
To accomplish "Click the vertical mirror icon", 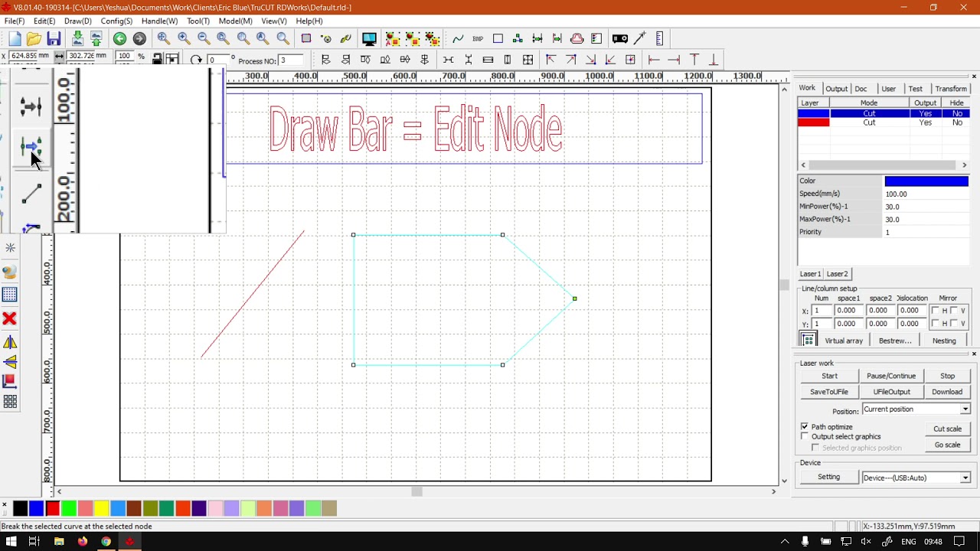I will tap(10, 362).
